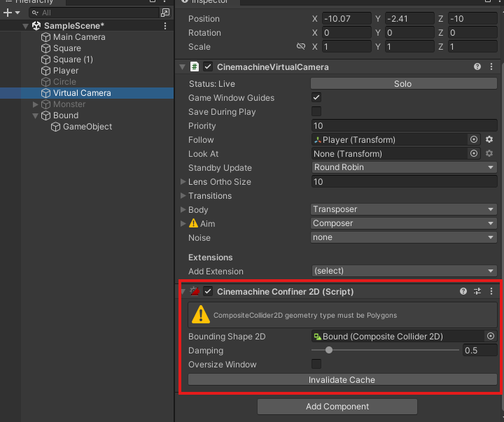Collapse the Bound object in hierarchy
Screen dimensions: 504x422
[36, 115]
